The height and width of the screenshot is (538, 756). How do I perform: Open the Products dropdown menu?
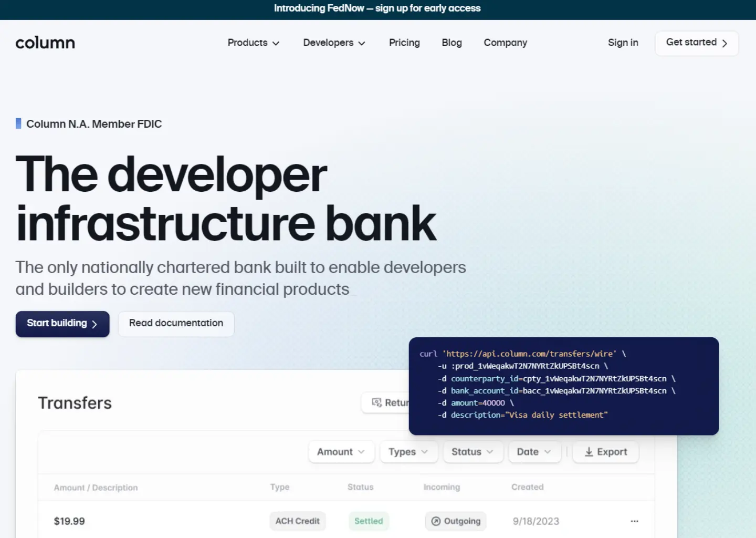pos(253,43)
